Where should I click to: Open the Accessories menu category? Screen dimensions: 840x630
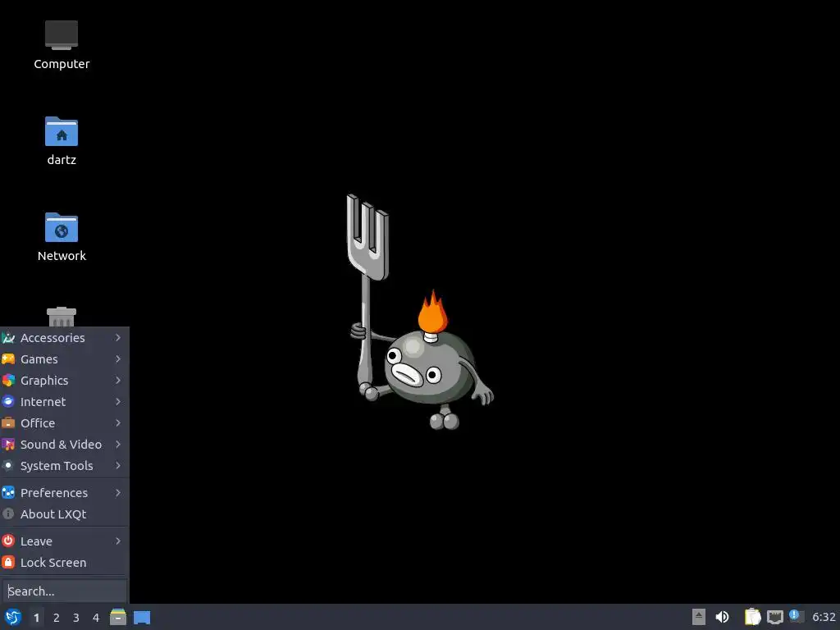click(x=64, y=337)
